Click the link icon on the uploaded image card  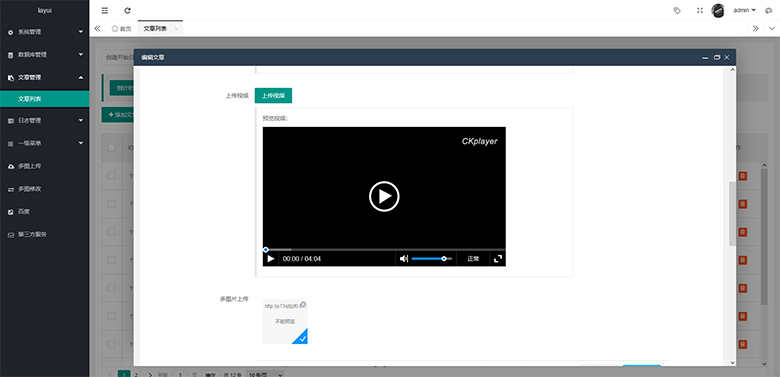point(302,304)
